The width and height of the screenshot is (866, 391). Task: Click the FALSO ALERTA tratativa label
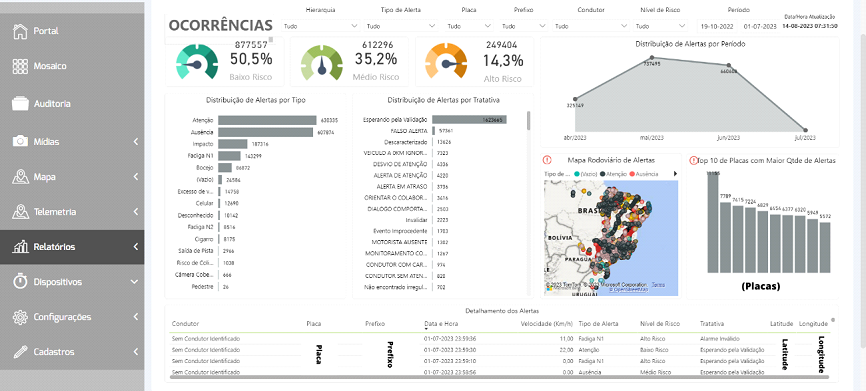409,131
